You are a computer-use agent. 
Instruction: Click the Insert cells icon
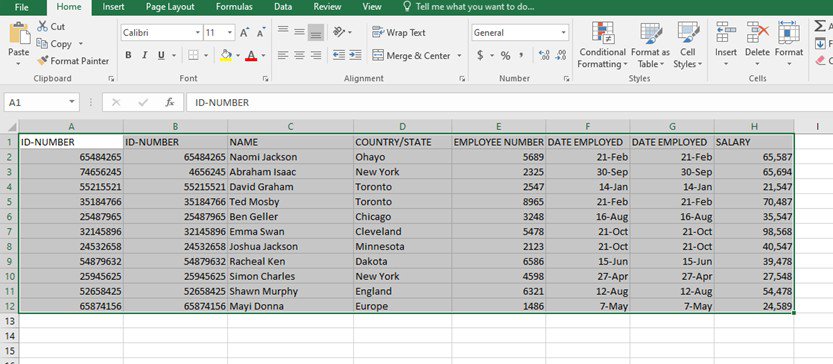(x=726, y=32)
